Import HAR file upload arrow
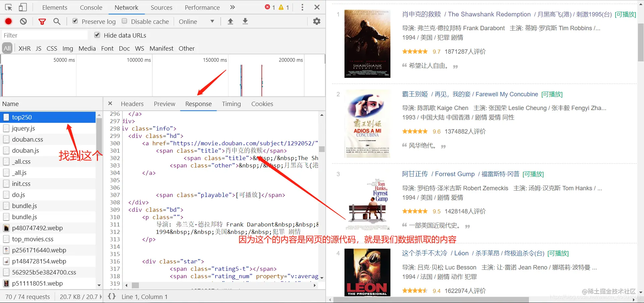 coord(230,21)
